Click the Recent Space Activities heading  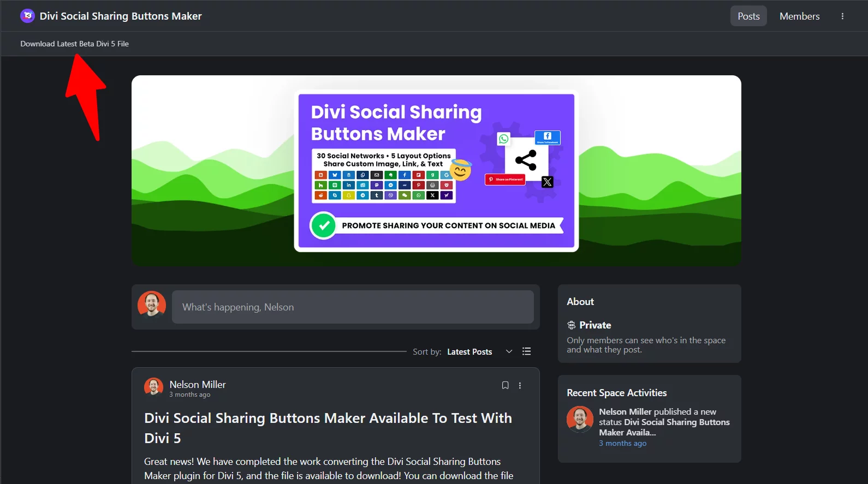[617, 393]
